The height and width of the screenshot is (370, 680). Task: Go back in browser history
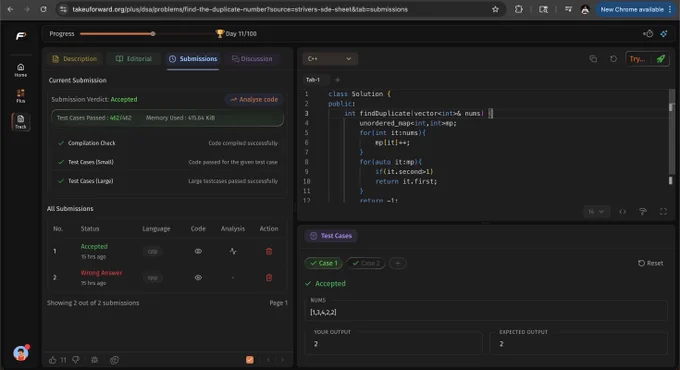pos(10,9)
